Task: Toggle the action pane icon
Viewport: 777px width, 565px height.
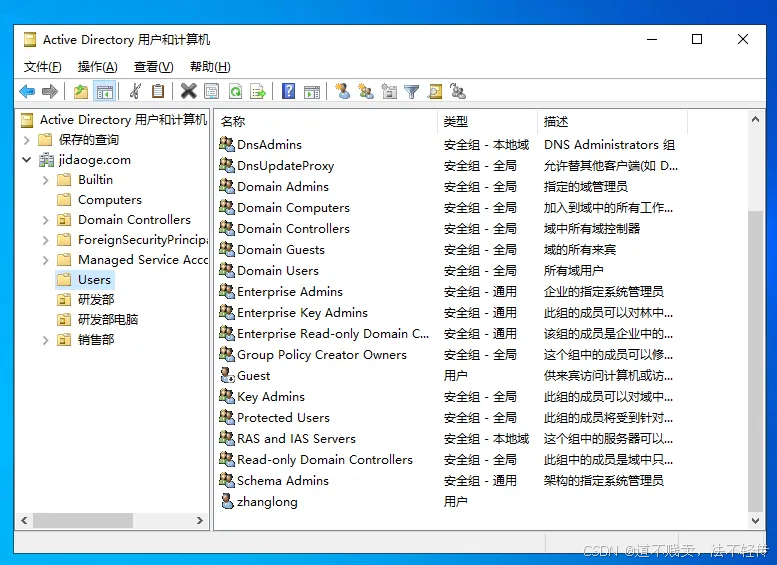Action: (312, 91)
